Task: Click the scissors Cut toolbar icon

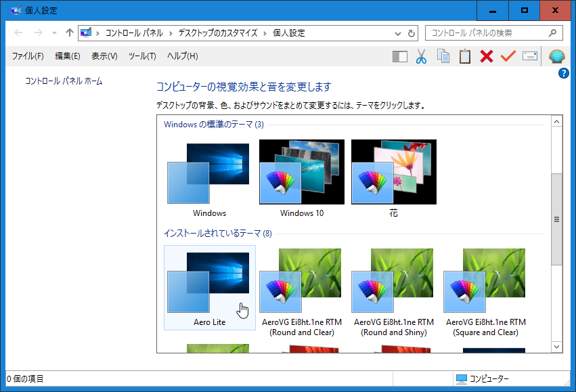Action: [422, 56]
